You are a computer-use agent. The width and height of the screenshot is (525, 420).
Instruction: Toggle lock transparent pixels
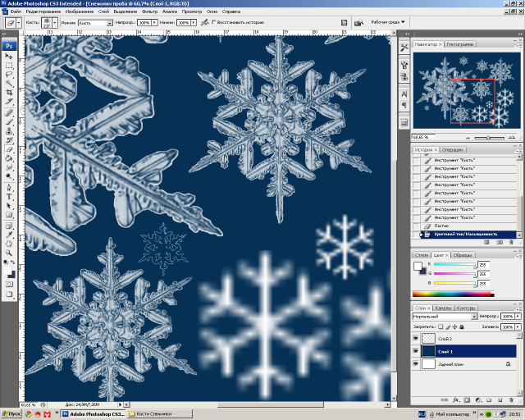tap(441, 326)
